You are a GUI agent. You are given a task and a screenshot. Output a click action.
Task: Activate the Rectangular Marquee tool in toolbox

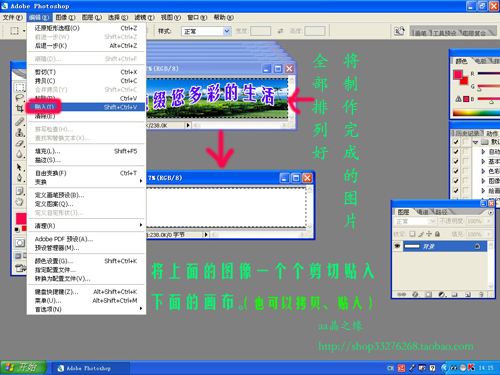tap(20, 87)
